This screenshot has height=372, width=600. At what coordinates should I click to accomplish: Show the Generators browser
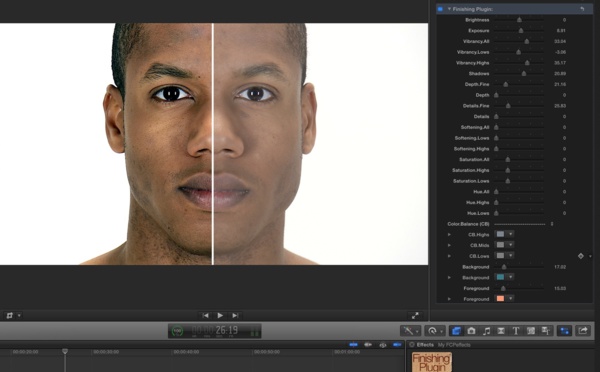point(531,331)
